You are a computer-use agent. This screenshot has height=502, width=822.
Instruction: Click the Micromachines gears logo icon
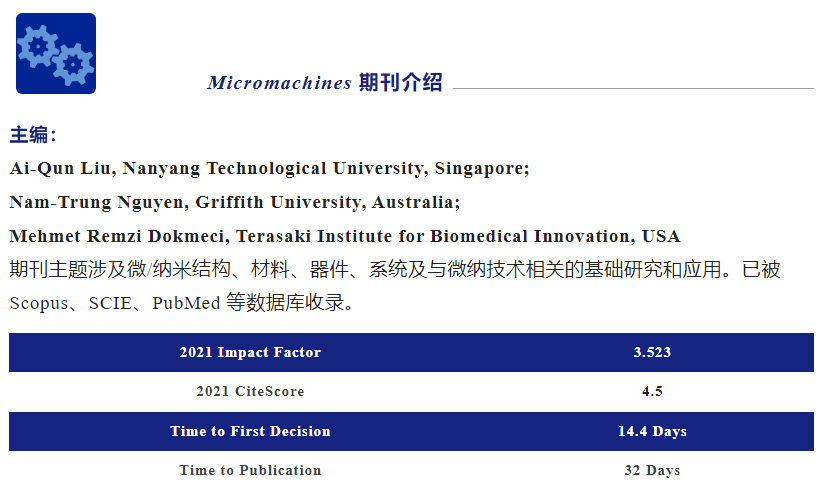(56, 53)
